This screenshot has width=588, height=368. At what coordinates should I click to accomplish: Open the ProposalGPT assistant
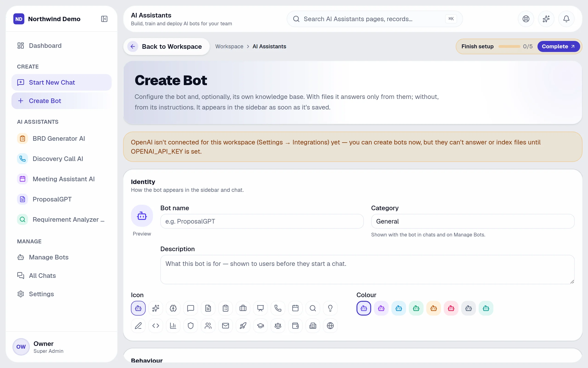(x=62, y=199)
